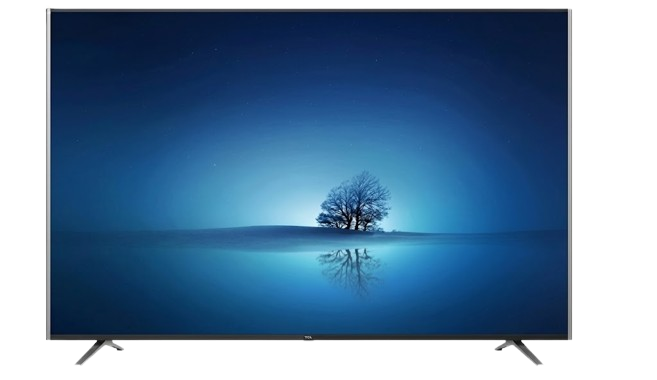Click the TV's left stand leg
The height and width of the screenshot is (380, 657).
(99, 352)
